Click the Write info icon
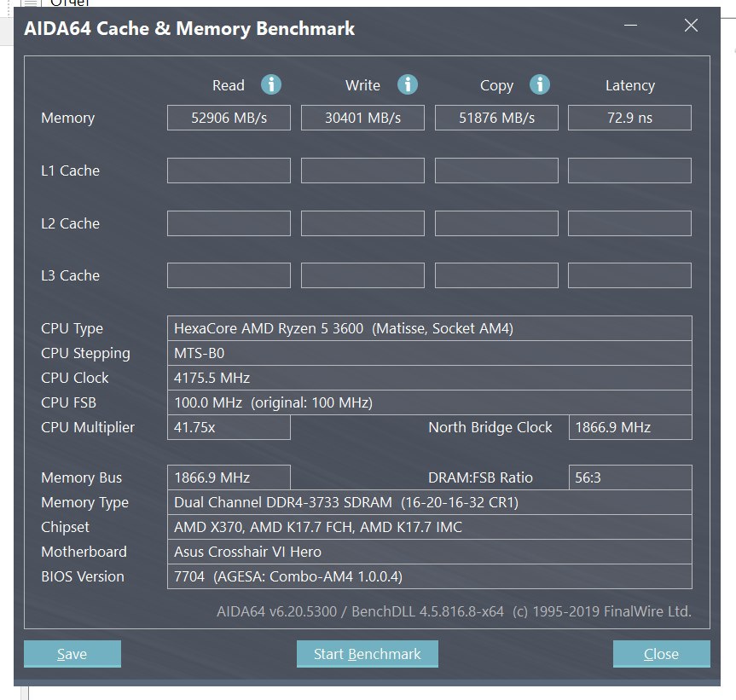The width and height of the screenshot is (736, 700). [x=408, y=85]
